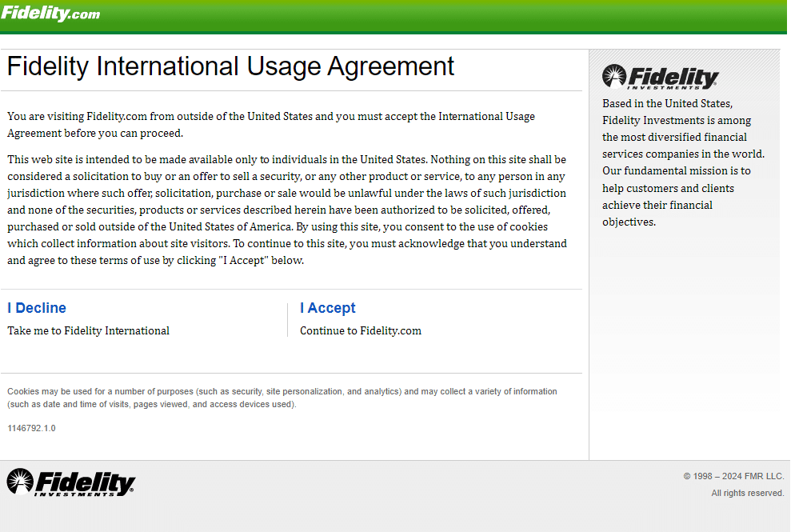This screenshot has width=791, height=532.
Task: Click the INVESTMENTS text under the sidebar logo
Action: pos(663,87)
